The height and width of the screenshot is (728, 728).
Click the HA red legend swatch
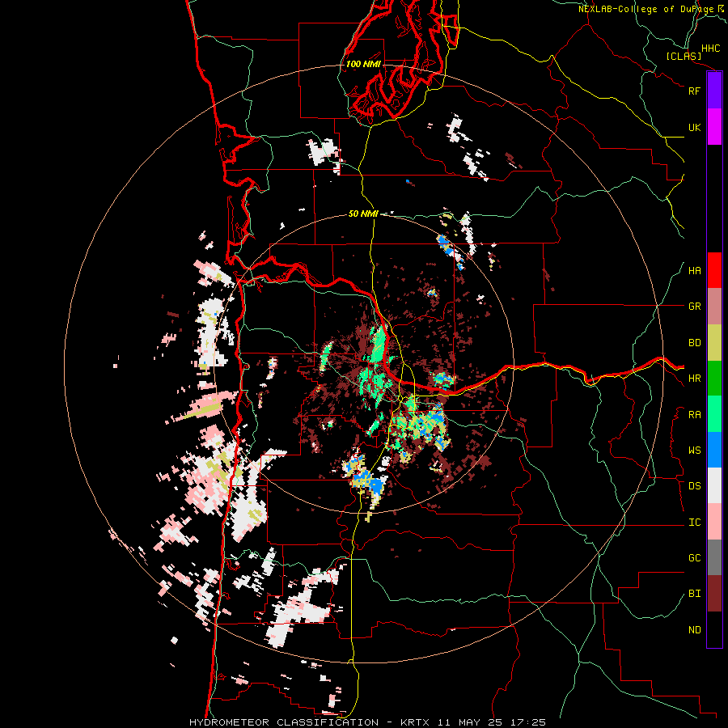click(x=714, y=270)
